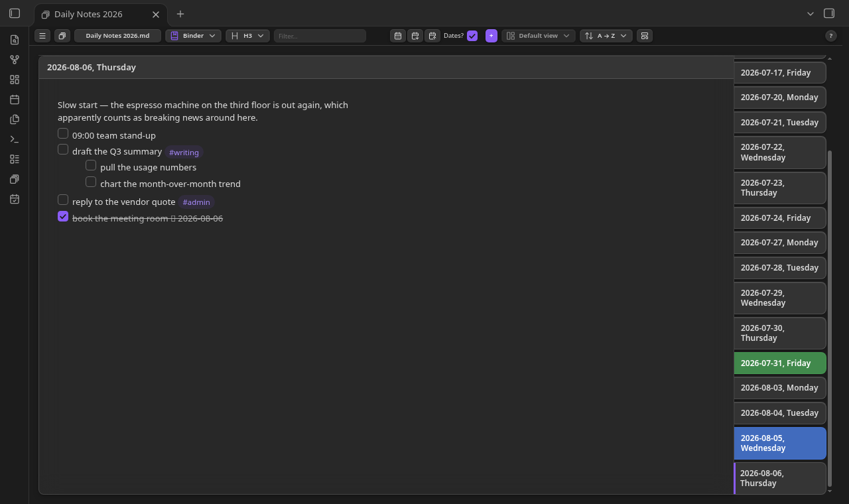Screen dimensions: 849x504
Task: Open a new tab with plus button
Action: pyautogui.click(x=180, y=14)
